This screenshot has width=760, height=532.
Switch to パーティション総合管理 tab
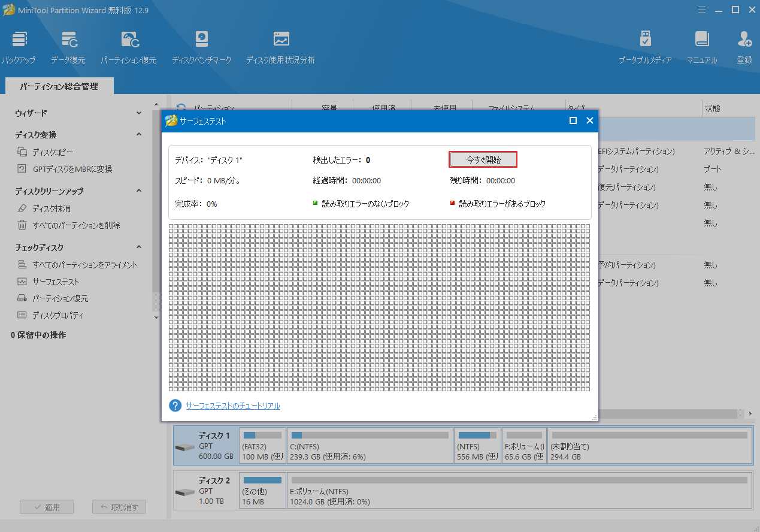point(59,86)
